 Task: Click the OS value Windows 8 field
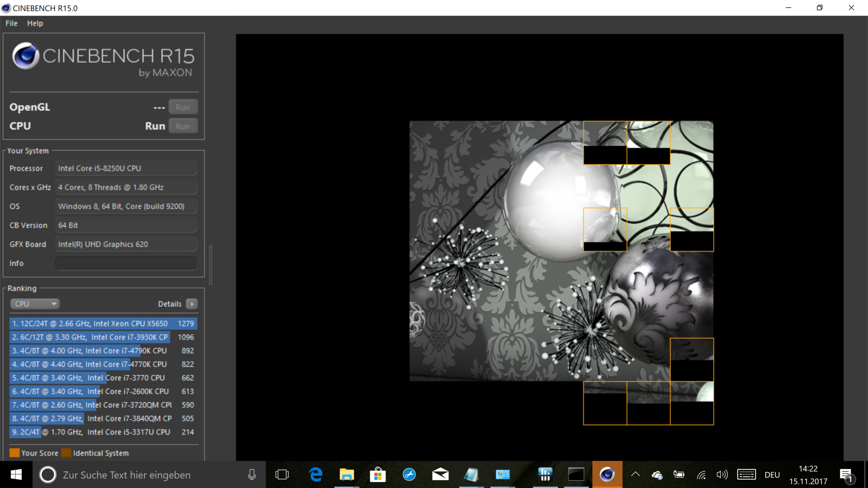[126, 206]
